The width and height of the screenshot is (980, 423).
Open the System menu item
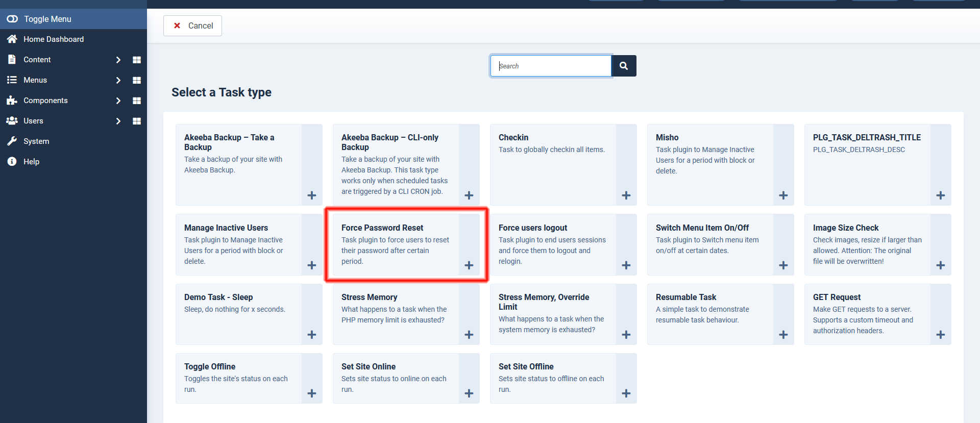point(36,141)
